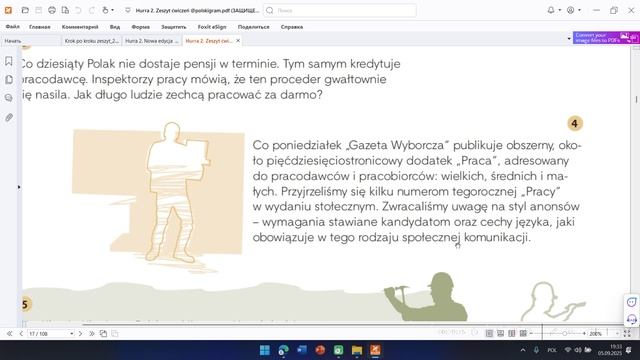The height and width of the screenshot is (360, 640).
Task: Switch to the Начать tab
Action: click(x=31, y=41)
